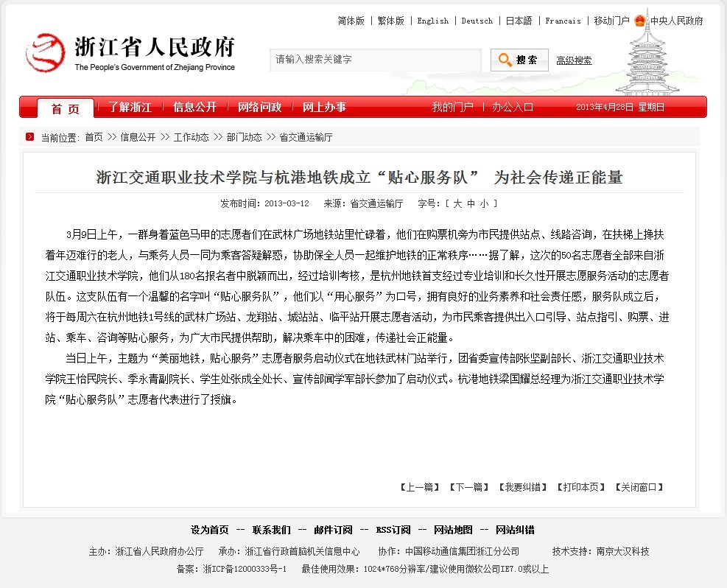Click date text 2013年4月28日 星期日
This screenshot has width=727, height=588.
pos(620,107)
